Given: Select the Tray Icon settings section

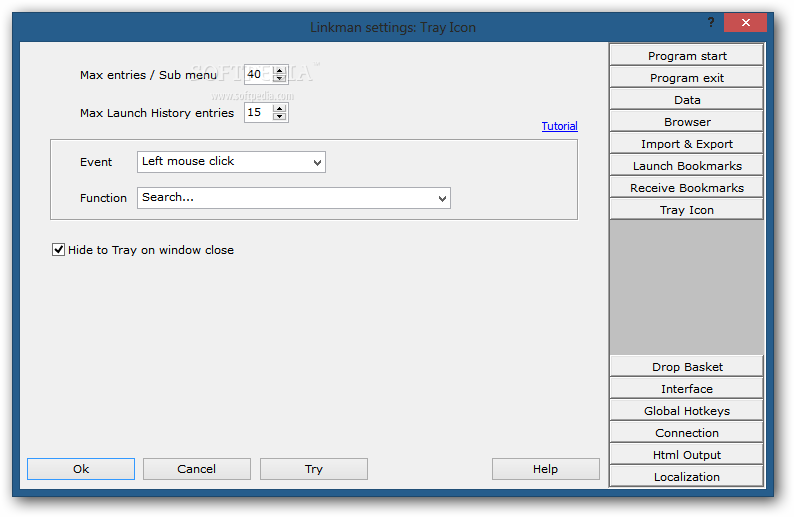Looking at the screenshot, I should pos(686,210).
